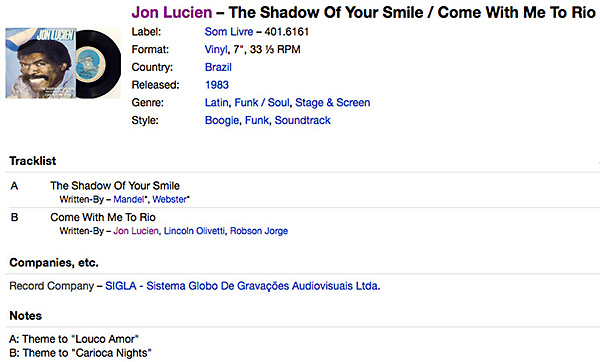The width and height of the screenshot is (600, 362).
Task: Open the Som Livre label link
Action: coord(229,32)
